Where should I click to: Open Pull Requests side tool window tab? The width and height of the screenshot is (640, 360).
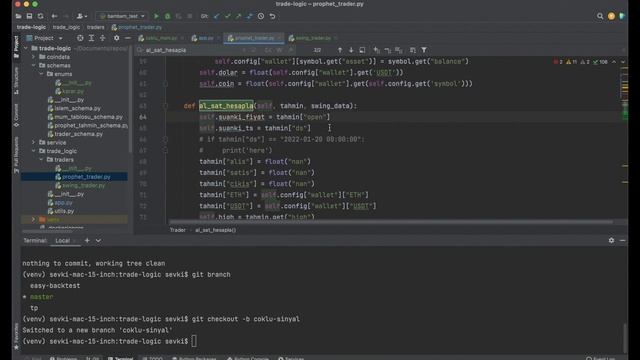click(16, 155)
